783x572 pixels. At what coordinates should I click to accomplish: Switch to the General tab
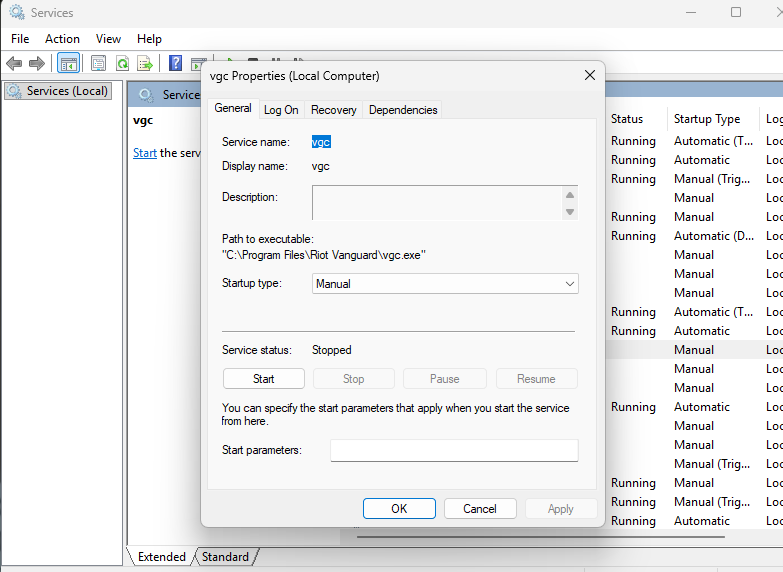(233, 108)
